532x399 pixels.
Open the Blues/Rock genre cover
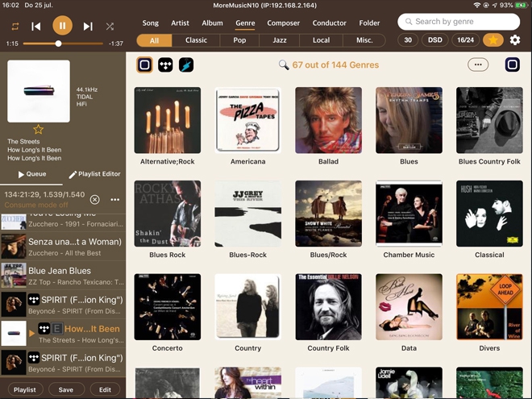pos(328,214)
